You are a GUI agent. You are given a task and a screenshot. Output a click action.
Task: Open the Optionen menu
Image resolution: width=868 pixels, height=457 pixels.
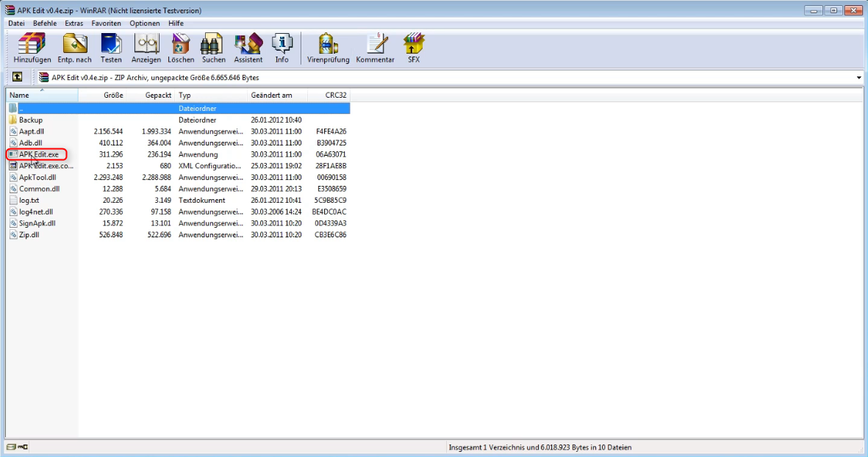[x=144, y=24]
